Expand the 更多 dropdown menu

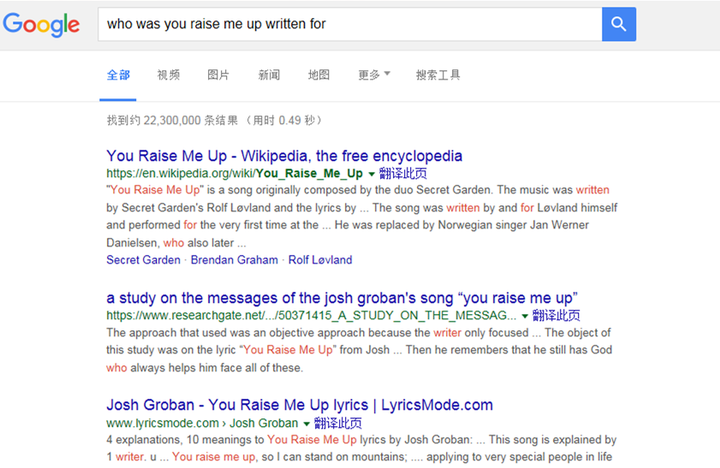click(x=374, y=75)
